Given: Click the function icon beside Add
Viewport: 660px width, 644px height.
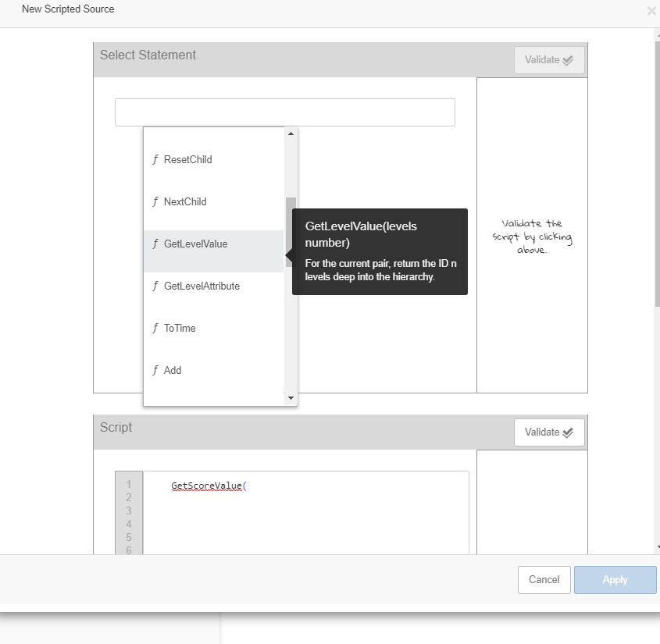Looking at the screenshot, I should coord(155,371).
